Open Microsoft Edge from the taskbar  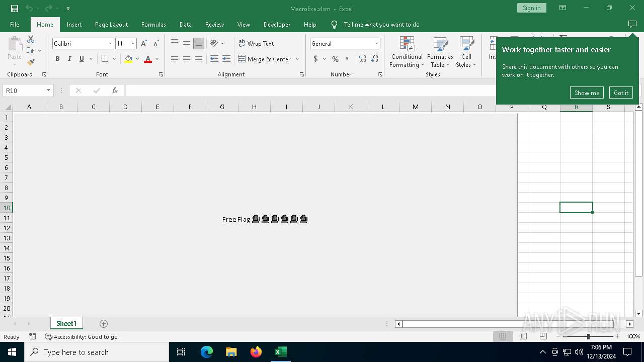[x=207, y=352]
